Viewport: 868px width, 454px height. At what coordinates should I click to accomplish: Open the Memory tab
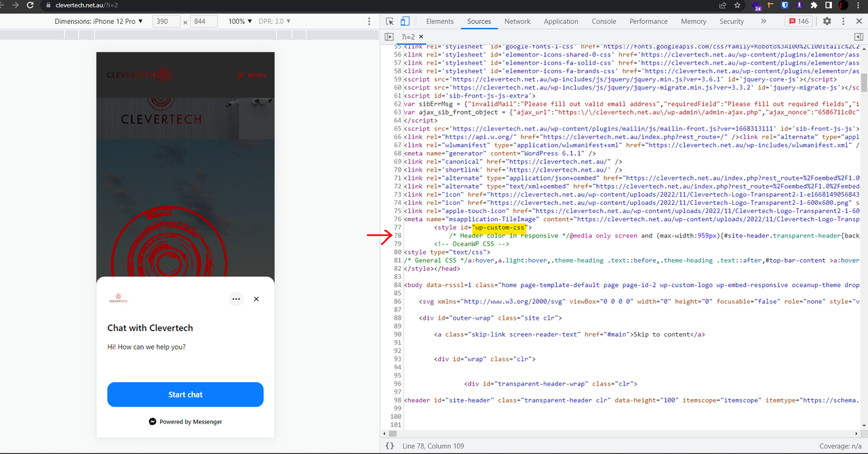pyautogui.click(x=694, y=22)
